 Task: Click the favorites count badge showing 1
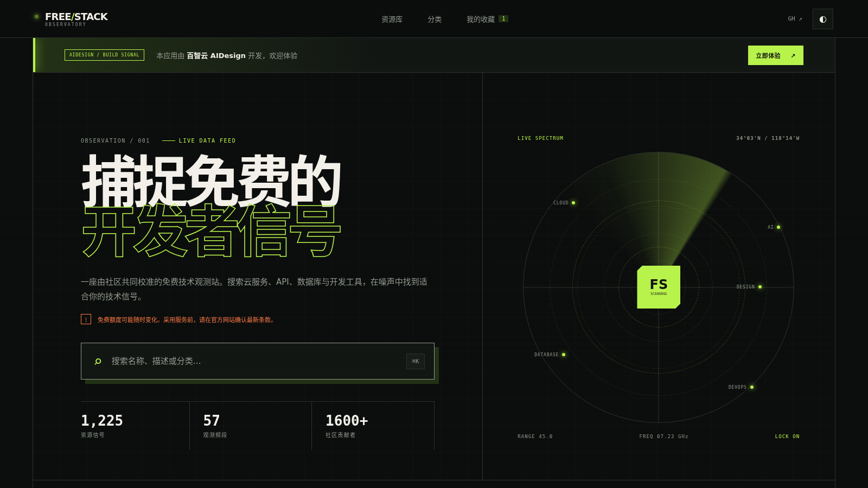503,18
